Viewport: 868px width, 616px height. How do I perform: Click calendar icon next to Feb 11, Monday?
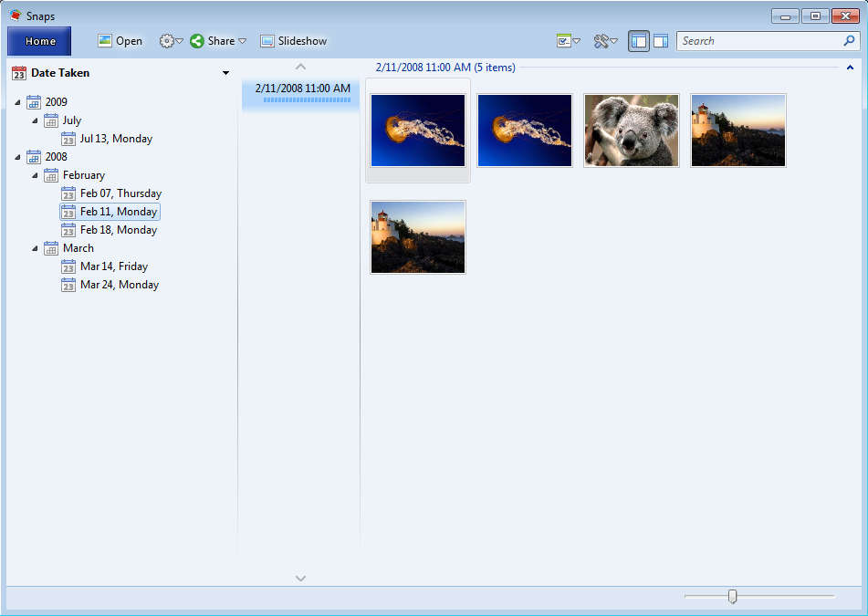(x=68, y=212)
